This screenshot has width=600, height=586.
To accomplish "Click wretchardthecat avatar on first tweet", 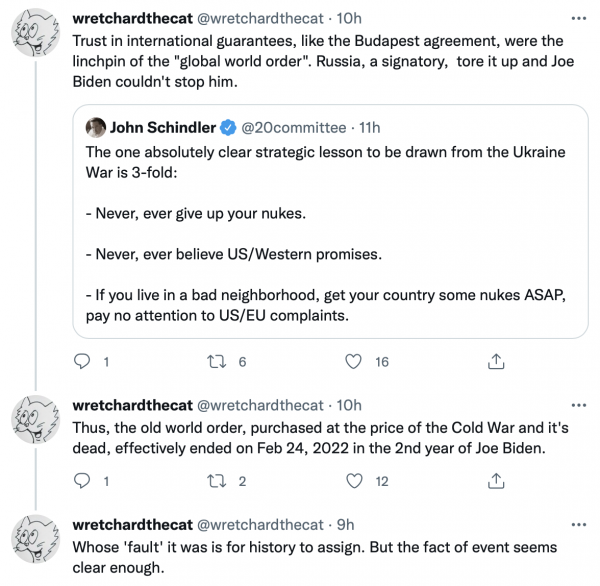I will point(36,39).
